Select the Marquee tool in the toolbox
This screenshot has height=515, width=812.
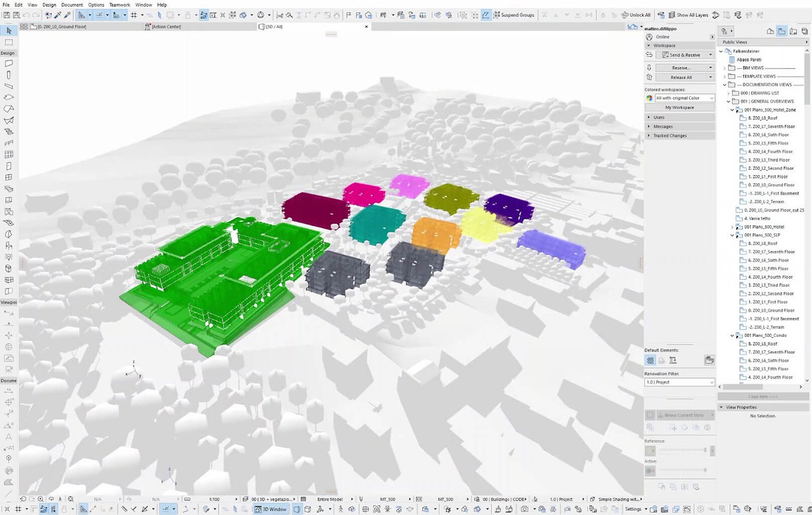click(x=9, y=43)
